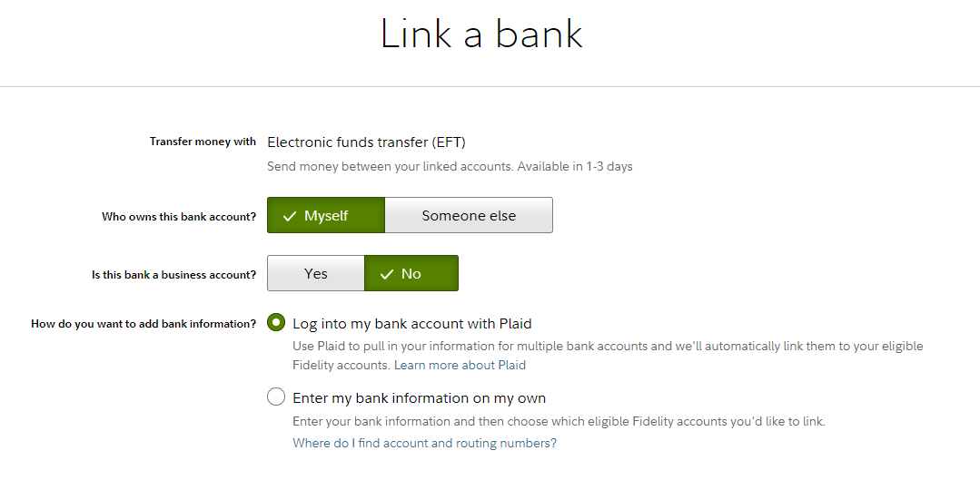Choose Someone else as account owner
This screenshot has height=480, width=980.
469,216
